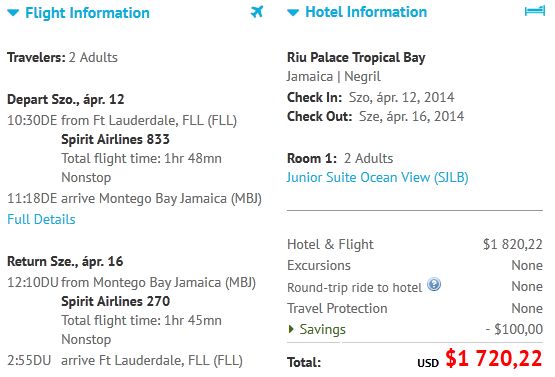
Task: Click the bed icon in Hotel Information
Action: pyautogui.click(x=535, y=11)
